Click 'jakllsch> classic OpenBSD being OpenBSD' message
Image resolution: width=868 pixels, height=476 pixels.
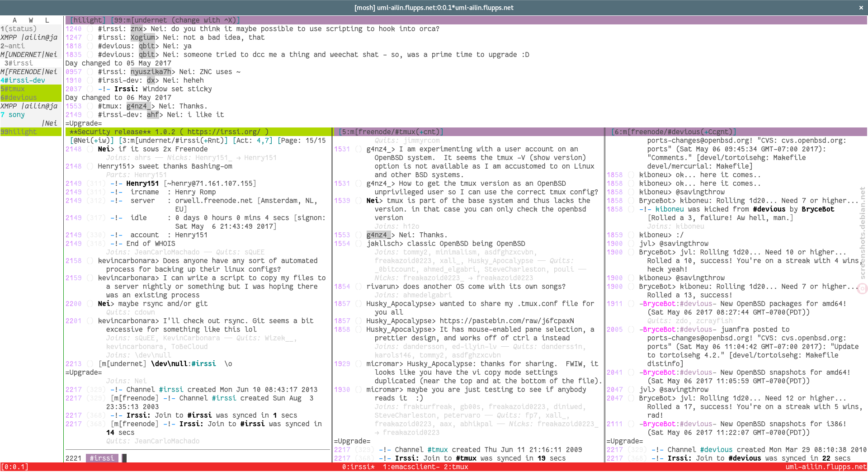[446, 244]
